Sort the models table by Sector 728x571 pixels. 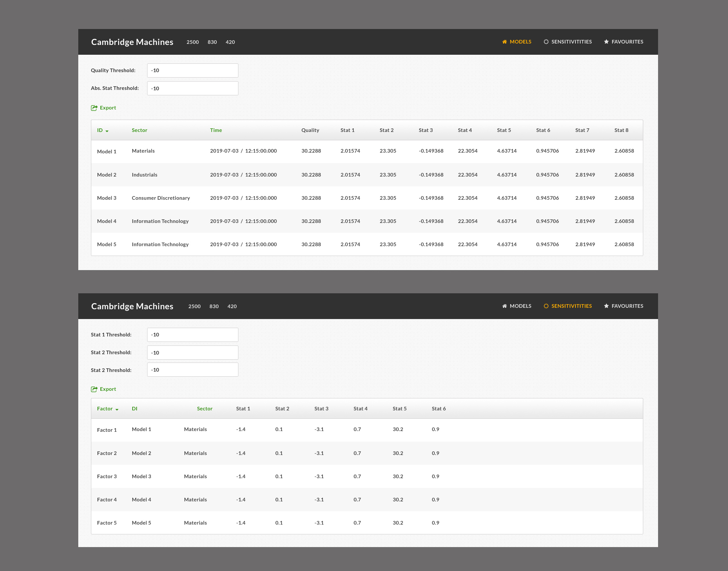tap(140, 130)
